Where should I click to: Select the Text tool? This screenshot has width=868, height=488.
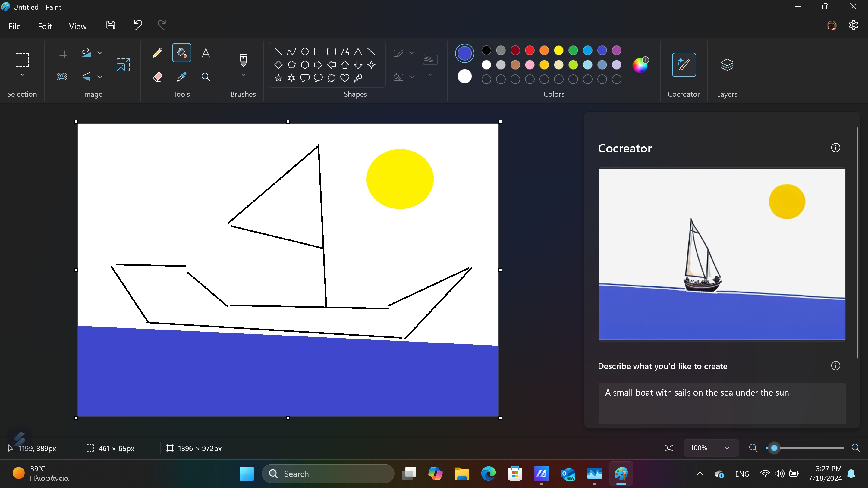206,53
